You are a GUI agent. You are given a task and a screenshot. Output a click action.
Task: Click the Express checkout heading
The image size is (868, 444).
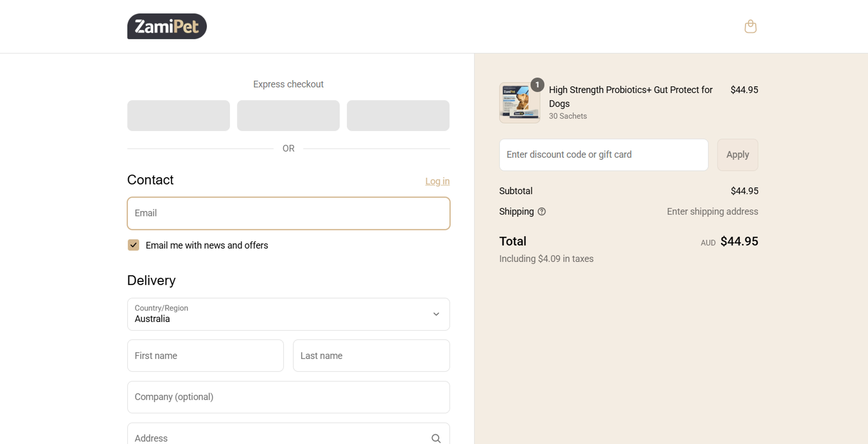288,84
